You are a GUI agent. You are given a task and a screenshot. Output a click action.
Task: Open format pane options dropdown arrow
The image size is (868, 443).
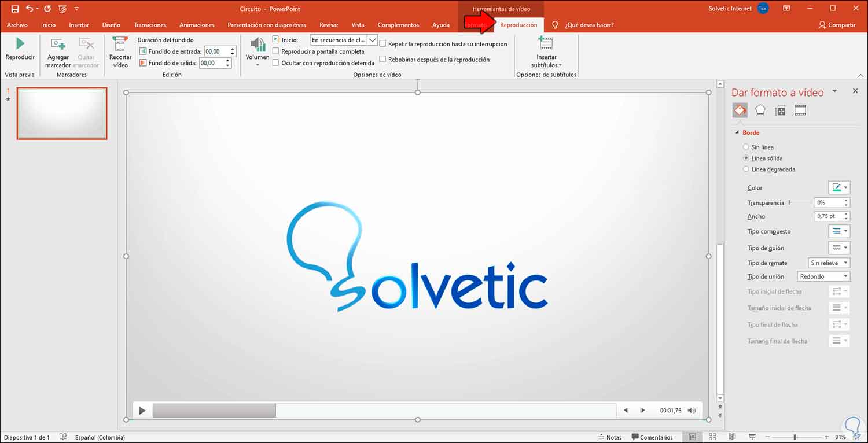(834, 91)
